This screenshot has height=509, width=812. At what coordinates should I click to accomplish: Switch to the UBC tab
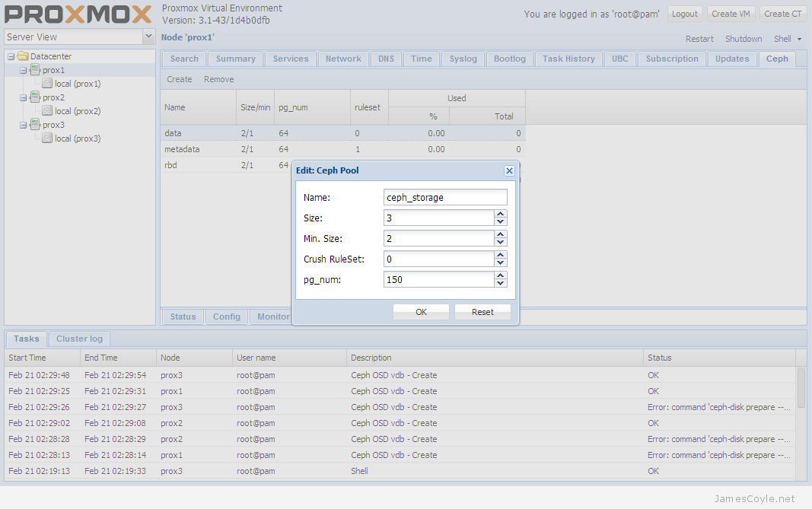coord(620,59)
